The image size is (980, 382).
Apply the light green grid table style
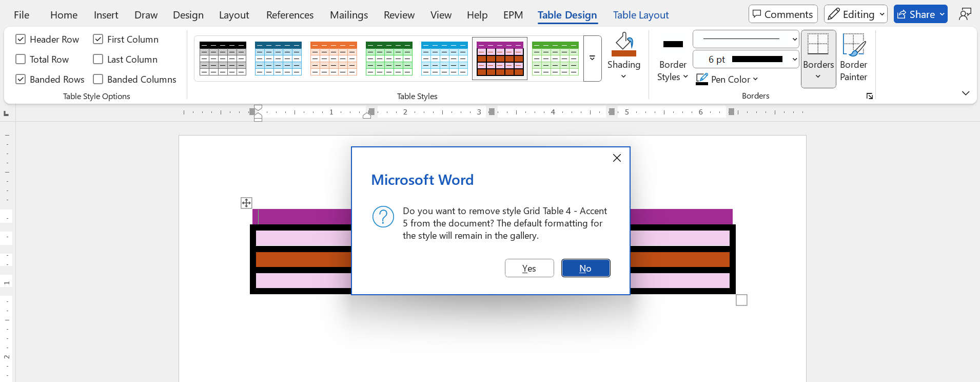555,59
